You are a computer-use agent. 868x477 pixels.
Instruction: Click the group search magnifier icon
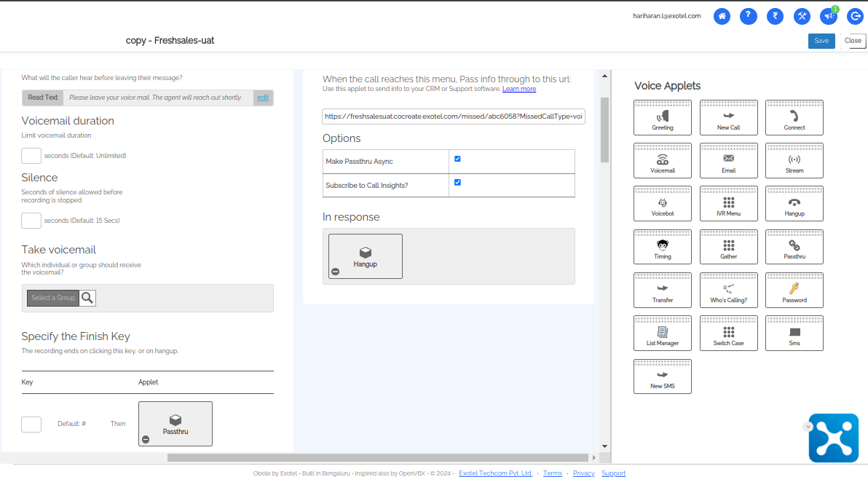[87, 298]
